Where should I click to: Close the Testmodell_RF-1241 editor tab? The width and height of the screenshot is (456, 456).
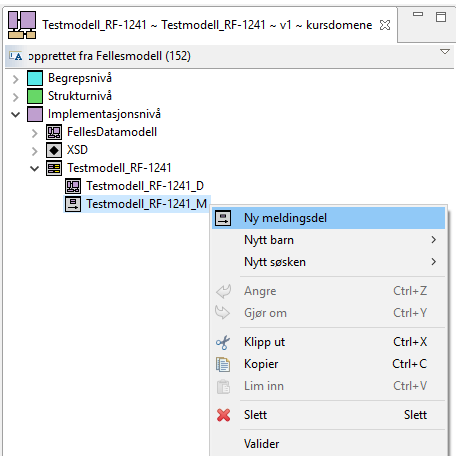click(385, 25)
